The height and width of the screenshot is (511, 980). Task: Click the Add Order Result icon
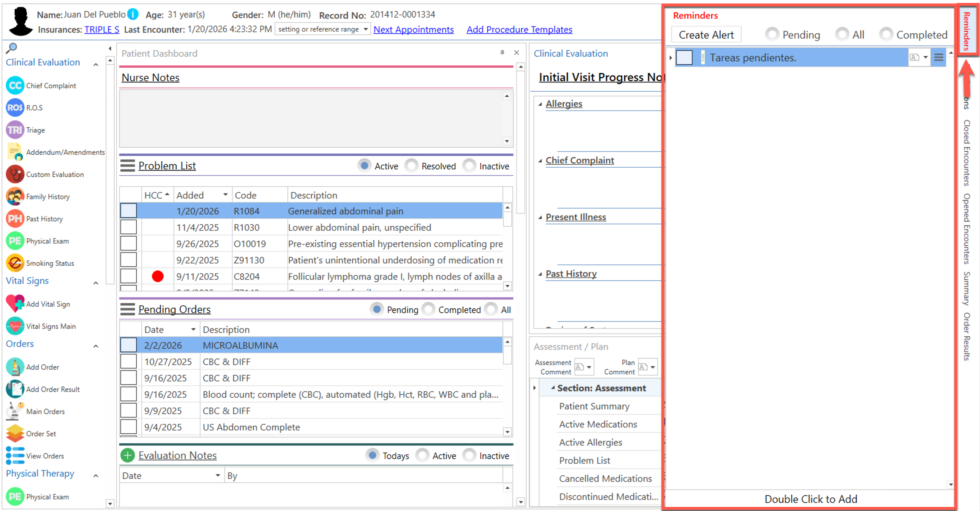[15, 389]
